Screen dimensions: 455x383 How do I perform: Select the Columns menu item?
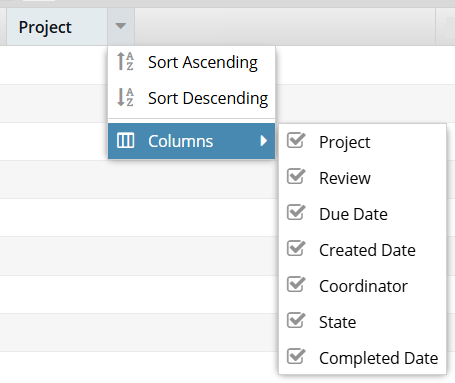pyautogui.click(x=191, y=141)
